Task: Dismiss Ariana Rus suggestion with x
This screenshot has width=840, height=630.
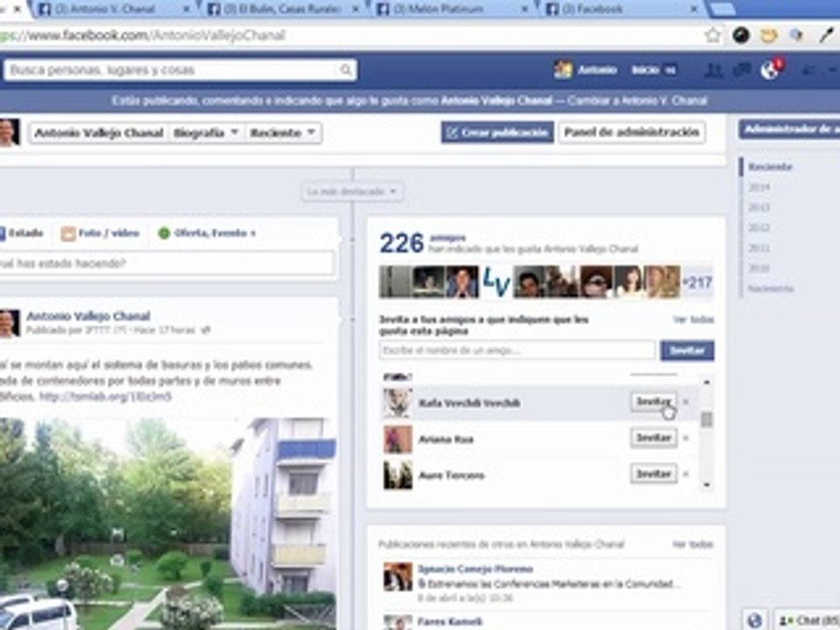Action: (686, 438)
